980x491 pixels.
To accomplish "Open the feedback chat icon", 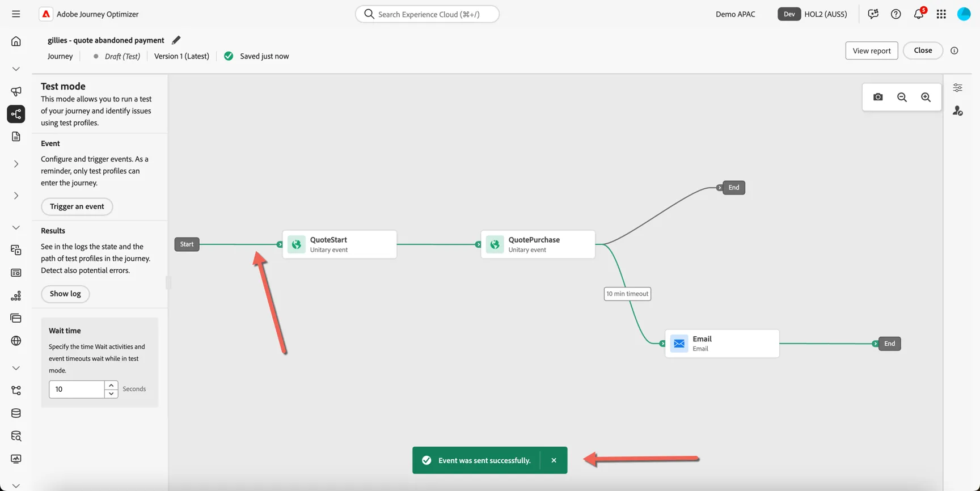I will pos(873,14).
